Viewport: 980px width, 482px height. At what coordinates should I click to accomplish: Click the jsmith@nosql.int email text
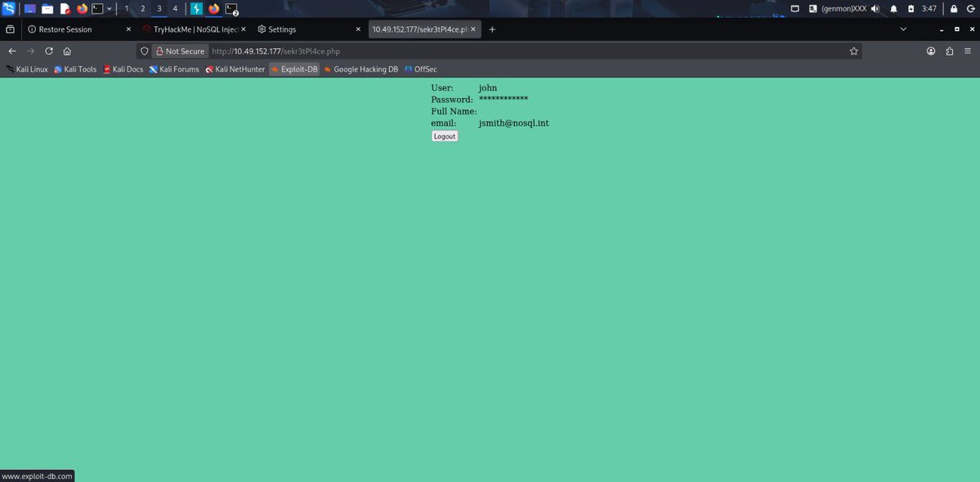(514, 123)
